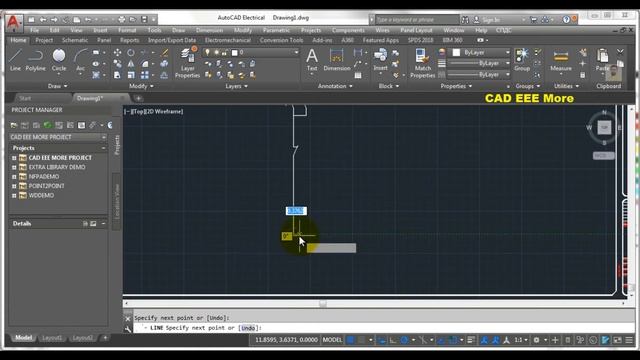
Task: Switch to the Layout1 tab
Action: 52,338
